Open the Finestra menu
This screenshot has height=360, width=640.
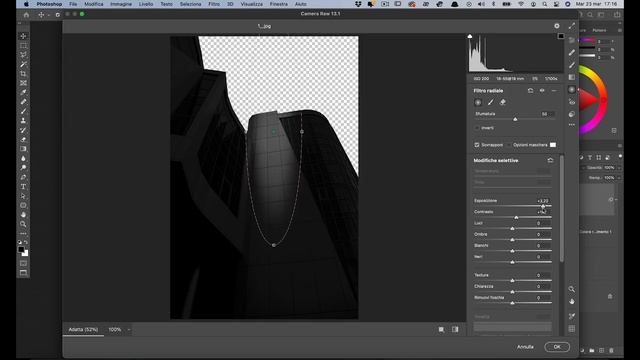[278, 4]
